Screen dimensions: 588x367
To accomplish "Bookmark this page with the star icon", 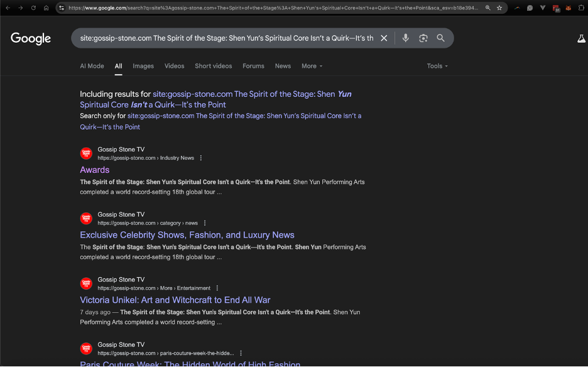I will pyautogui.click(x=499, y=8).
